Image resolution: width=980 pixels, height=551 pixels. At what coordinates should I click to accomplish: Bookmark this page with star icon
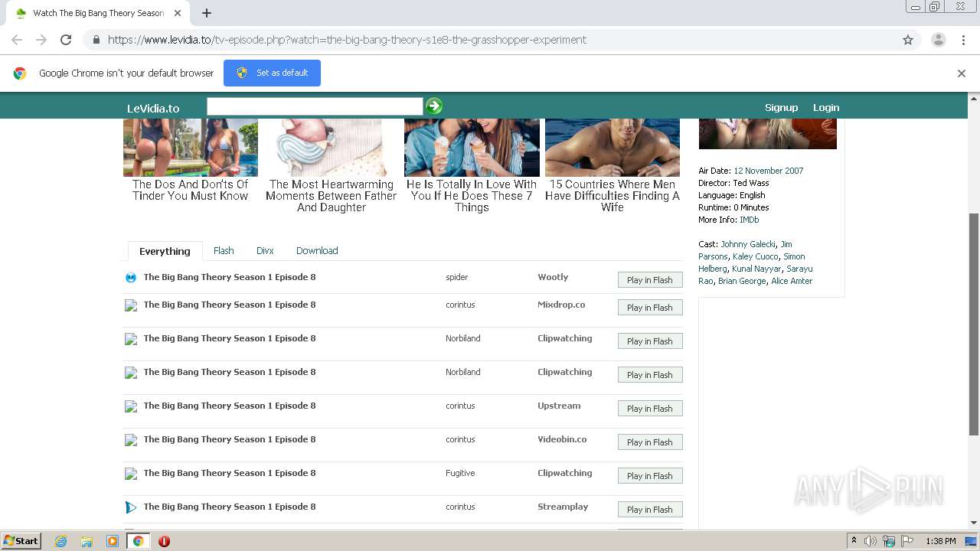click(908, 40)
